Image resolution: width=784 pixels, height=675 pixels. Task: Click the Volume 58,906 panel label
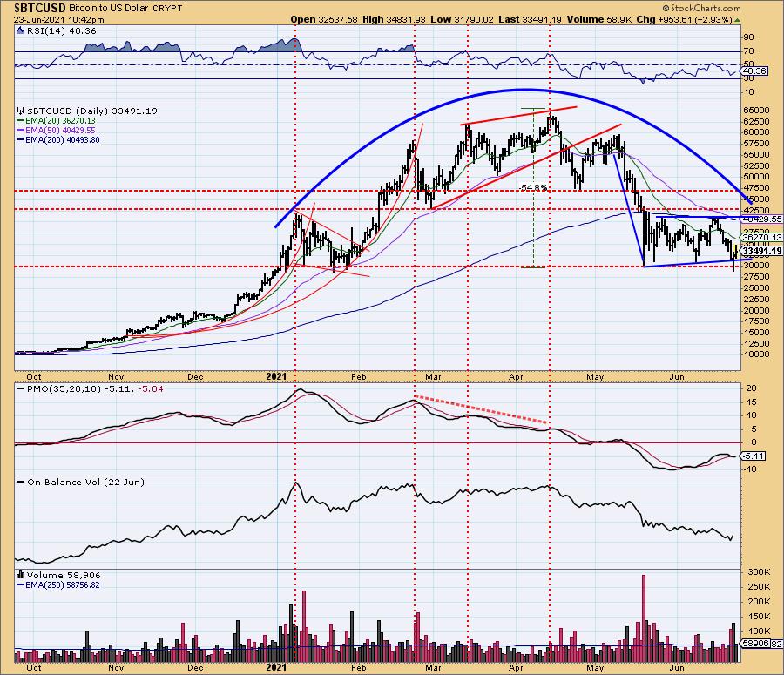(x=64, y=576)
